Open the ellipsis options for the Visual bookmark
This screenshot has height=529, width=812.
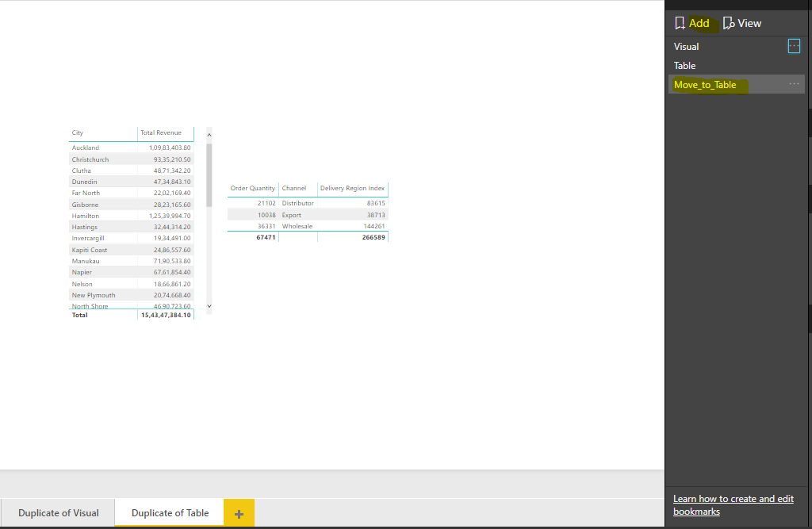click(794, 46)
